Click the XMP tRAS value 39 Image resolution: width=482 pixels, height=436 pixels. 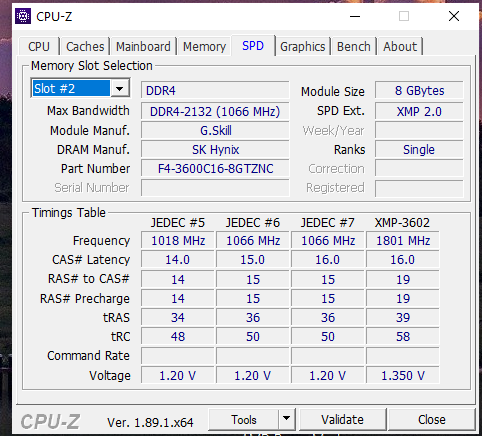pyautogui.click(x=403, y=317)
